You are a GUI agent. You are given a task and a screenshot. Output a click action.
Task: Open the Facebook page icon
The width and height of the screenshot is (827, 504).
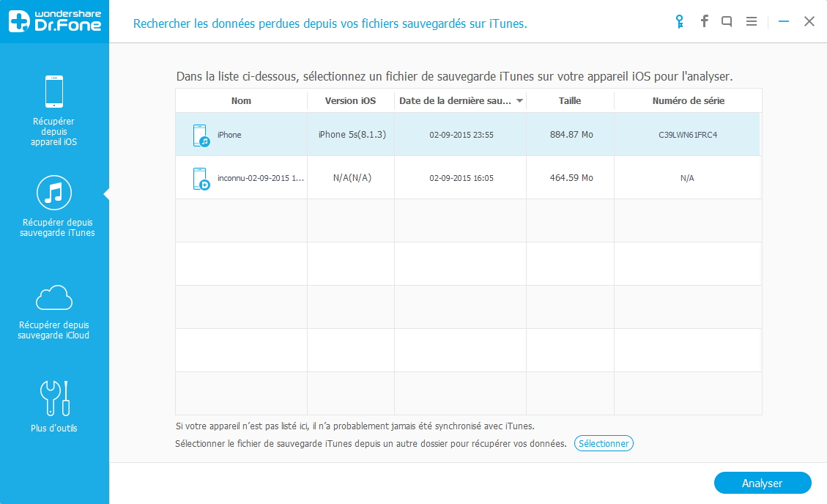point(704,21)
